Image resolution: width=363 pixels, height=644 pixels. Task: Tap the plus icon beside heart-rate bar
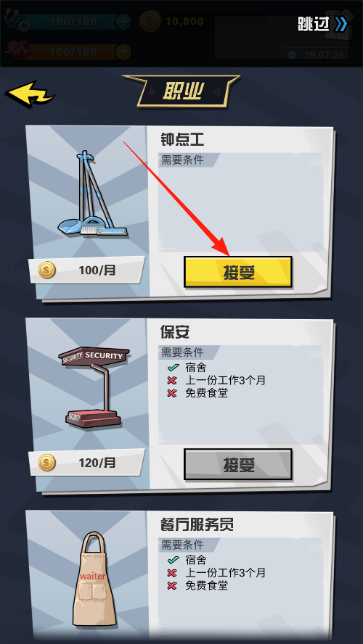tap(123, 51)
